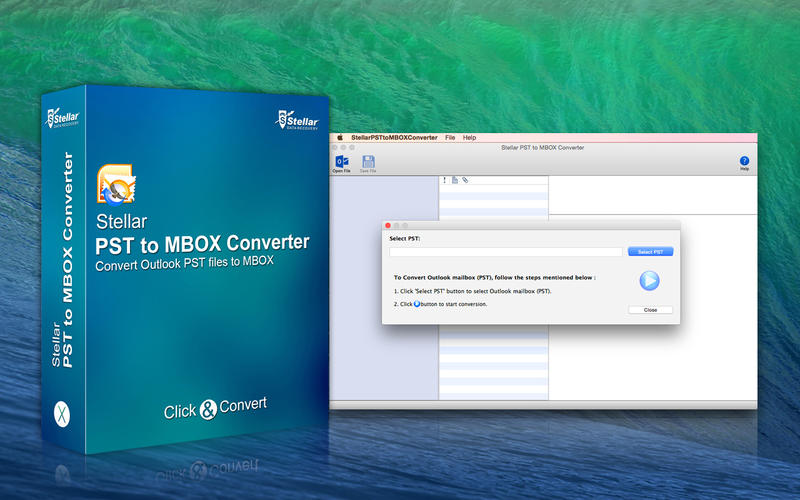This screenshot has height=500, width=800.
Task: Open the File menu
Action: coord(450,137)
